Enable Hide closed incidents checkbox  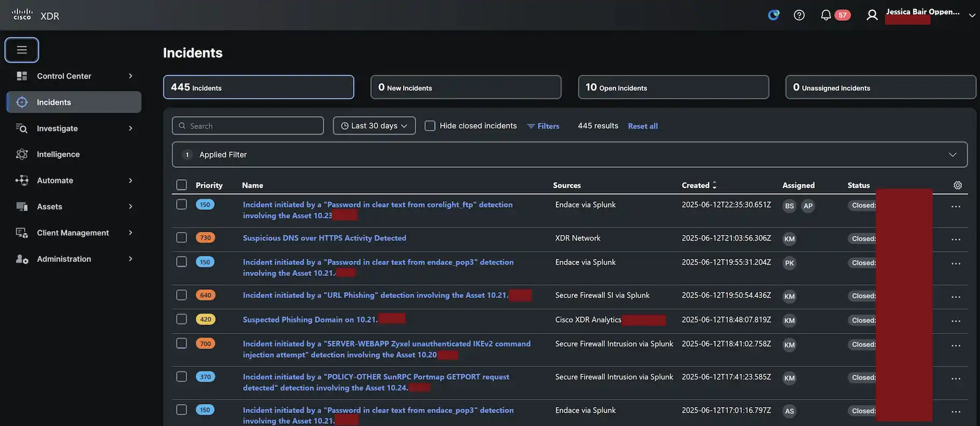pyautogui.click(x=430, y=126)
